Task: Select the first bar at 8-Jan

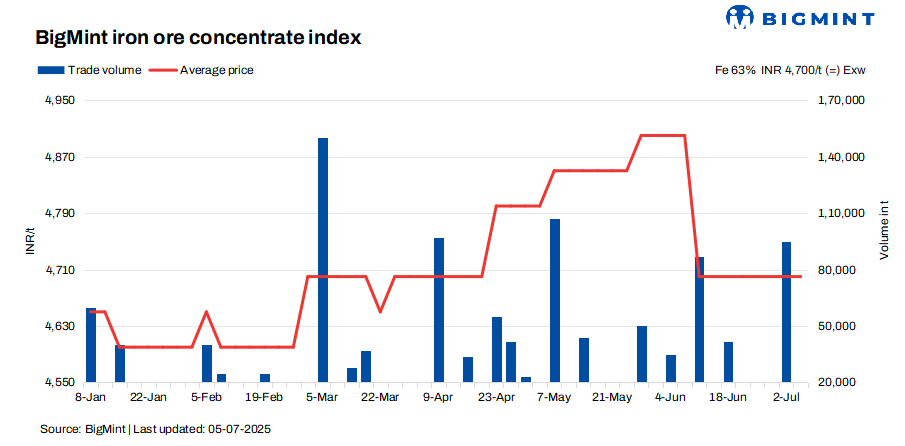Action: (91, 346)
